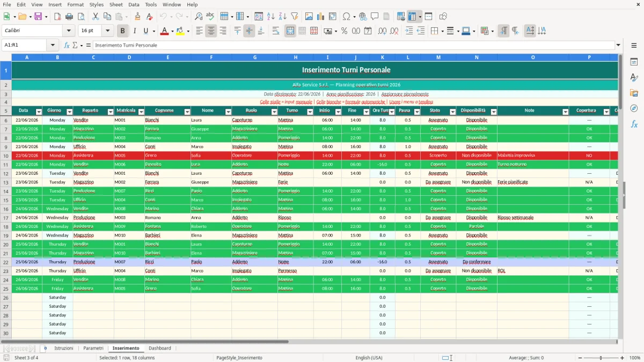Switch to the Dashboard sheet tab
644x362 pixels.
tap(160, 348)
